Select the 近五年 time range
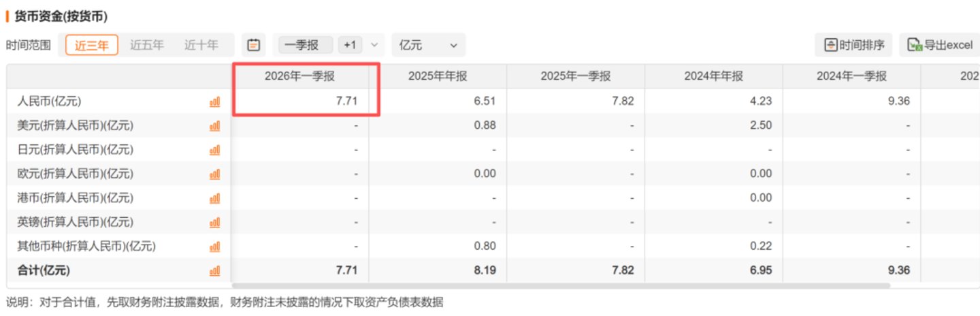This screenshot has height=316, width=980. [147, 45]
